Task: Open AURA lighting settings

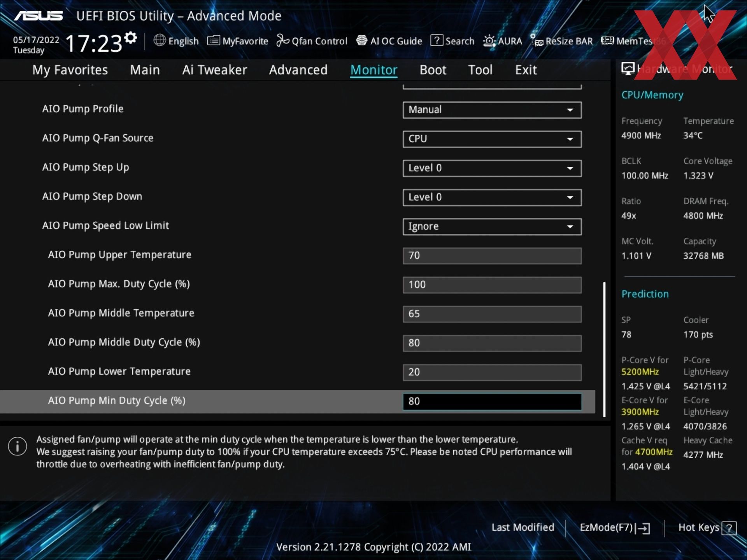Action: tap(502, 41)
